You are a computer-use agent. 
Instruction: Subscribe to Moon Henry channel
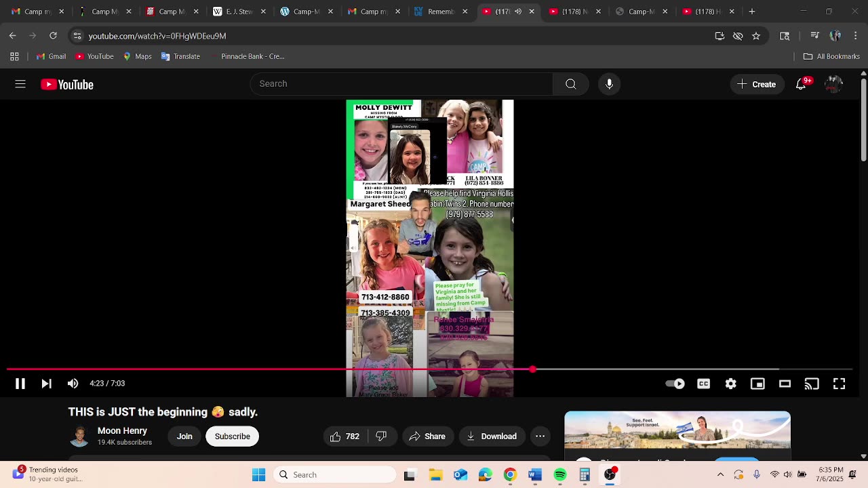coord(232,436)
